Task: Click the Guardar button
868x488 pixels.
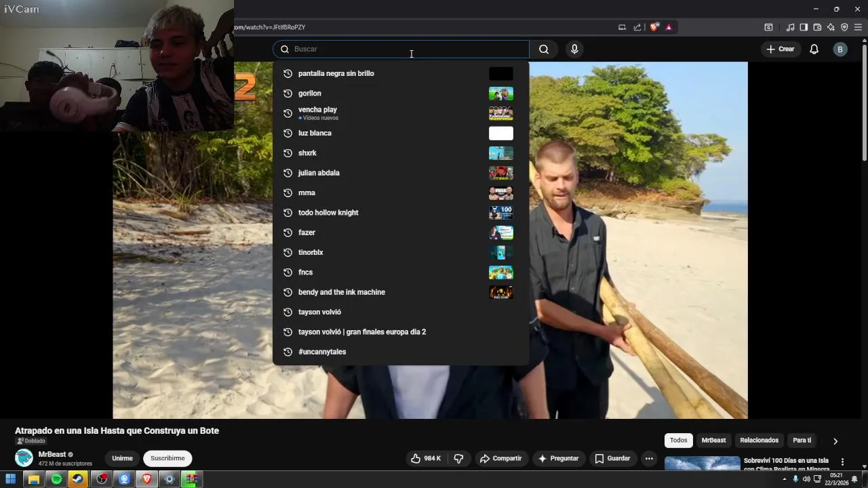Action: click(612, 458)
